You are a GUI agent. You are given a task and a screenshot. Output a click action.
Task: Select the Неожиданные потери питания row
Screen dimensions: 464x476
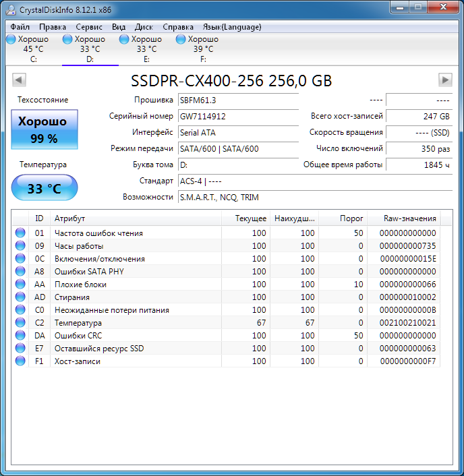pos(226,309)
